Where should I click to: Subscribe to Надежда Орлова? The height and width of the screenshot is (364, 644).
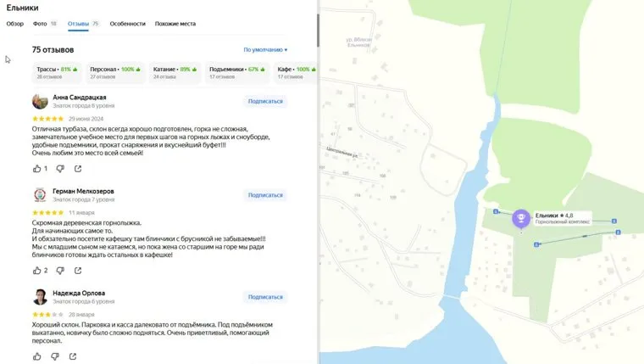pos(265,297)
